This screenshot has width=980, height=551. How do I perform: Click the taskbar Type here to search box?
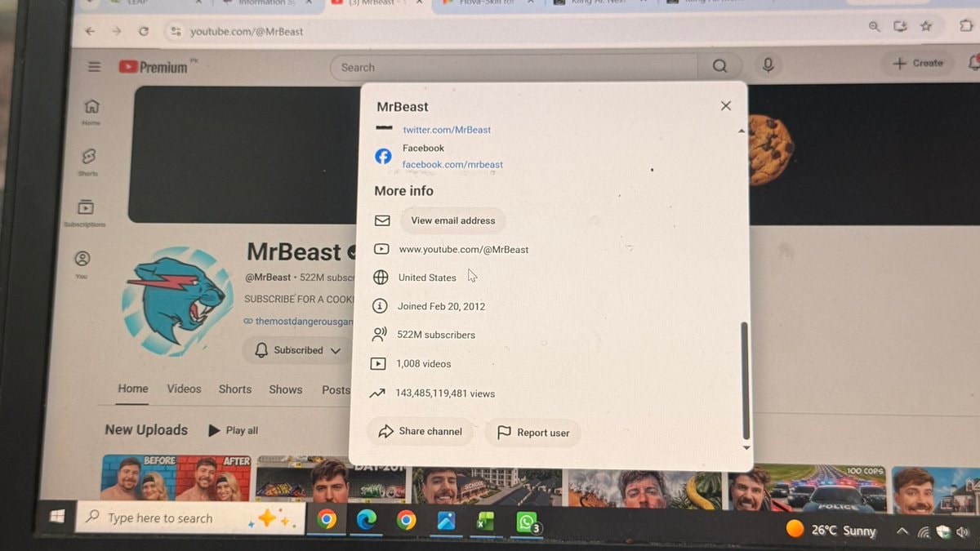coord(189,518)
